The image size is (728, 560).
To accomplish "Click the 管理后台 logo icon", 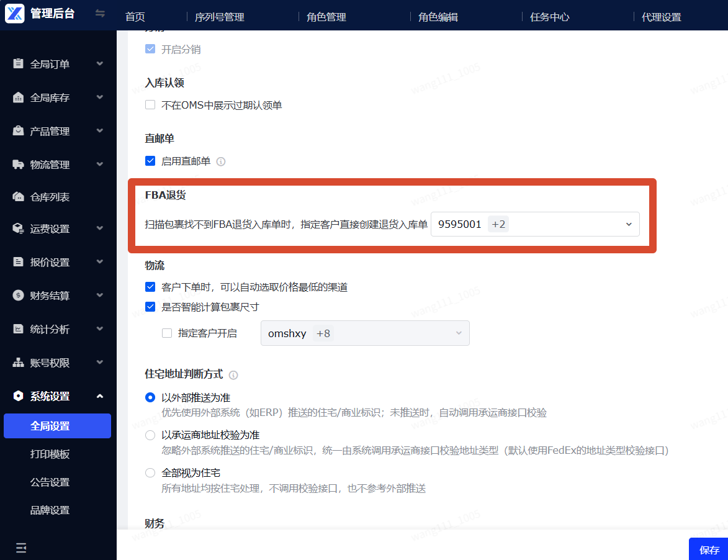I will [14, 13].
